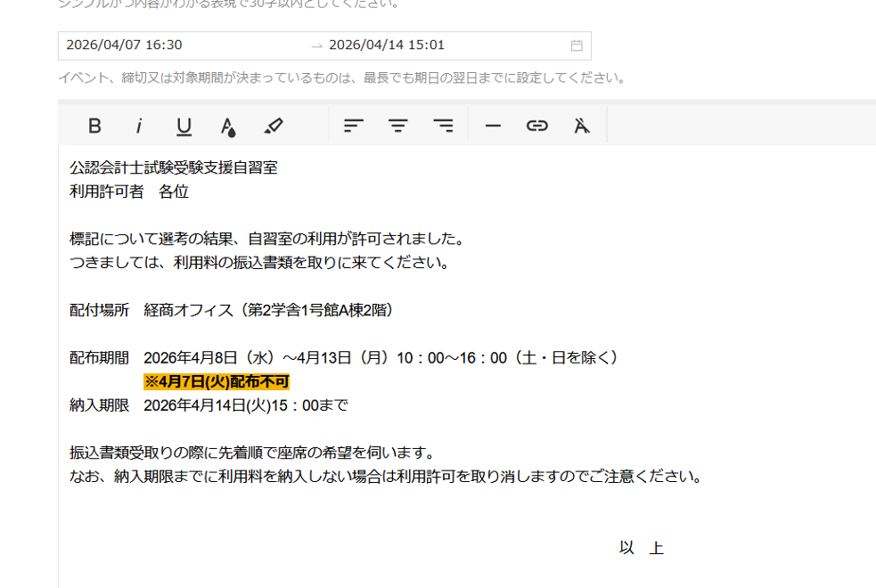
Task: Click the 以 上 closing text
Action: tap(641, 548)
